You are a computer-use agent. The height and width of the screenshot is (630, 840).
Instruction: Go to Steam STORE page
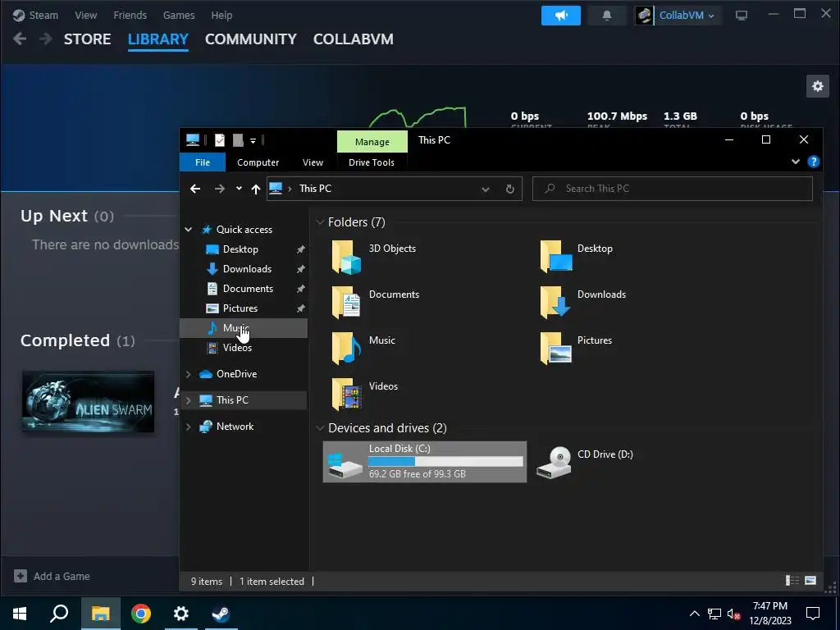[87, 39]
